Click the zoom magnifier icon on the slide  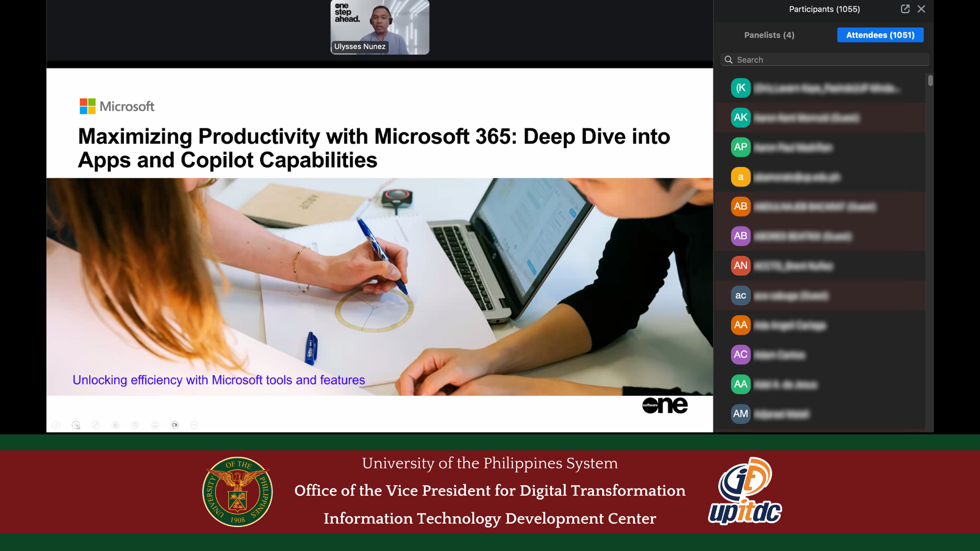tap(135, 425)
